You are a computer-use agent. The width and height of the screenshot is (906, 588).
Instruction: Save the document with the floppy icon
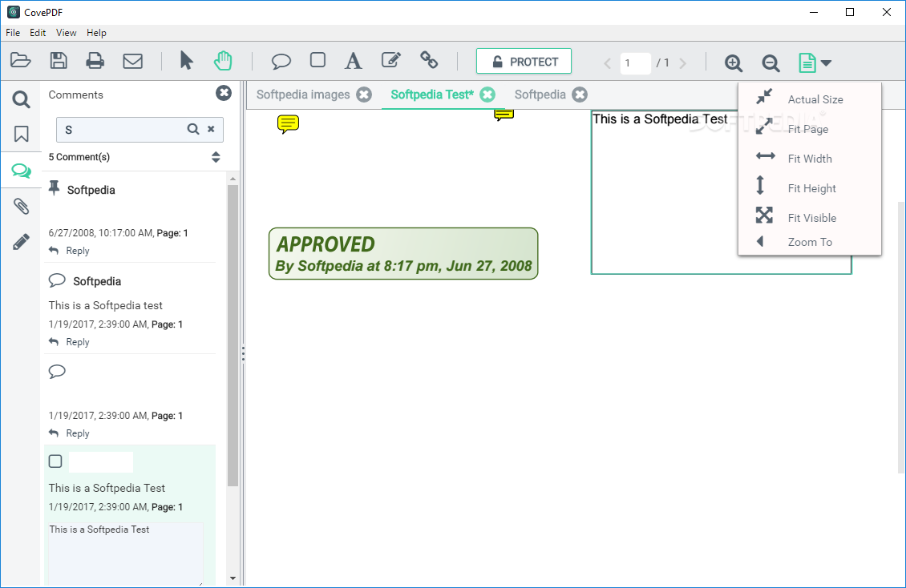[59, 61]
